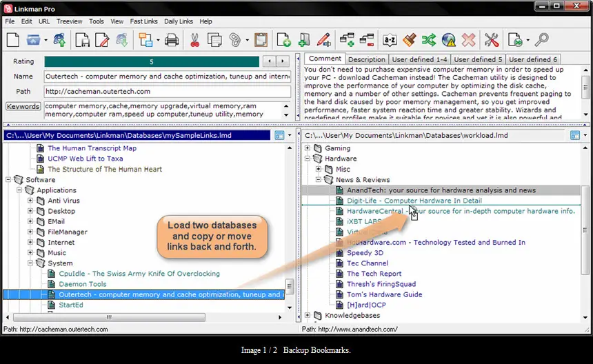Click the scissors cut icon
This screenshot has height=364, width=593.
coord(194,40)
